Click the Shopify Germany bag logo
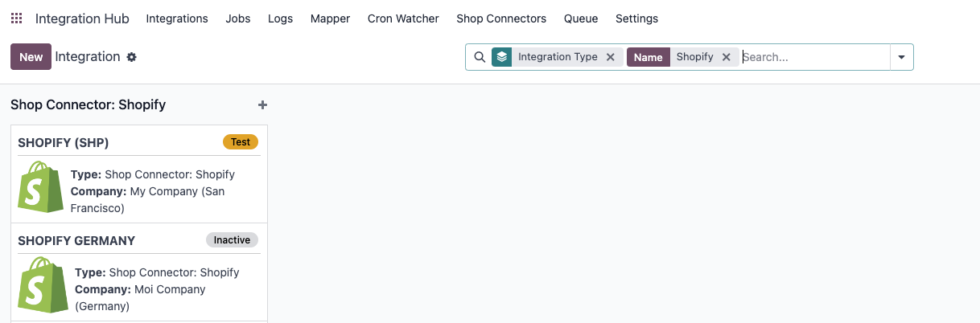Screen dimensions: 980x323 pyautogui.click(x=43, y=284)
